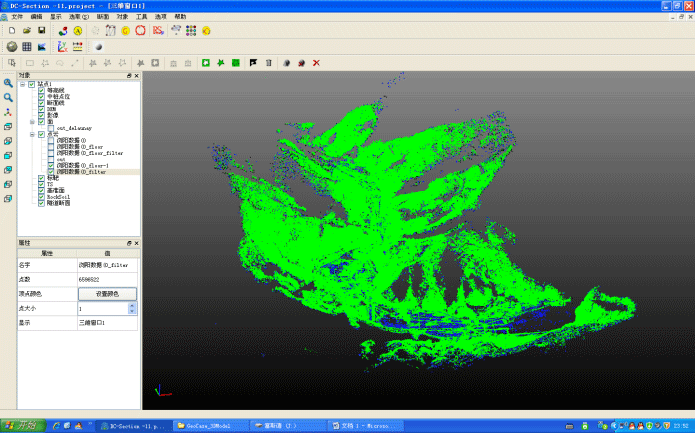This screenshot has height=433, width=695.
Task: Increase point size with the spinner up arrow
Action: [132, 306]
